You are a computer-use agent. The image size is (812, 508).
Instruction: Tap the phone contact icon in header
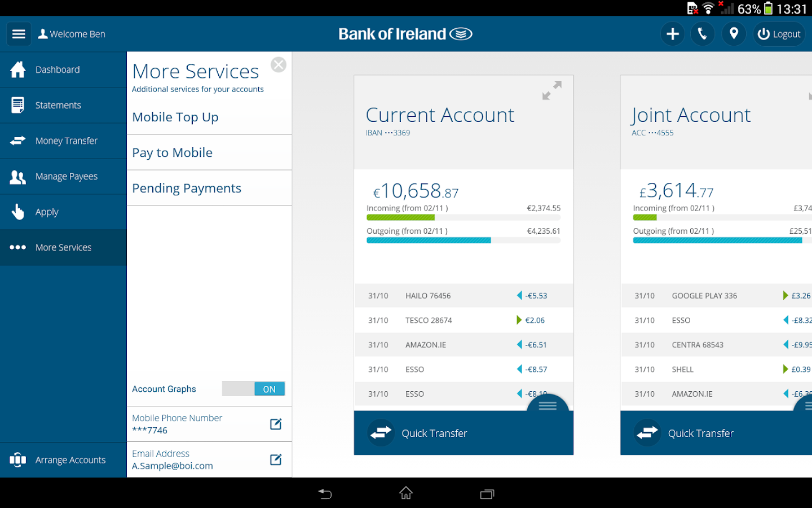click(703, 34)
